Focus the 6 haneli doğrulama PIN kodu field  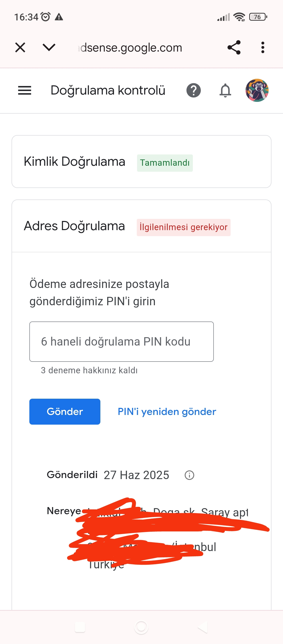pos(122,342)
